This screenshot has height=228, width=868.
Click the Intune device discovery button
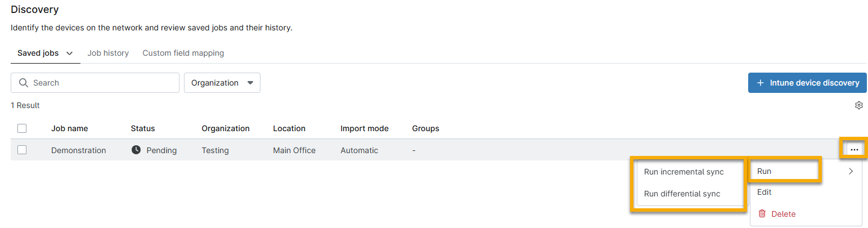pyautogui.click(x=807, y=83)
